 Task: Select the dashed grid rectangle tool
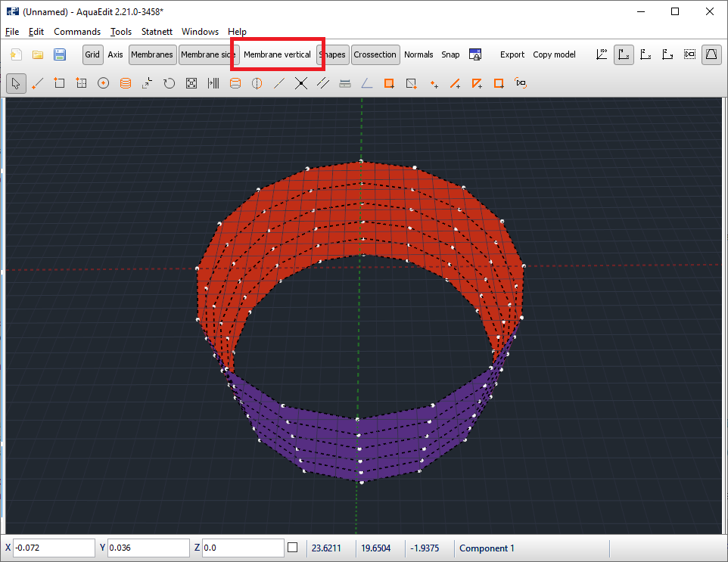coord(81,83)
